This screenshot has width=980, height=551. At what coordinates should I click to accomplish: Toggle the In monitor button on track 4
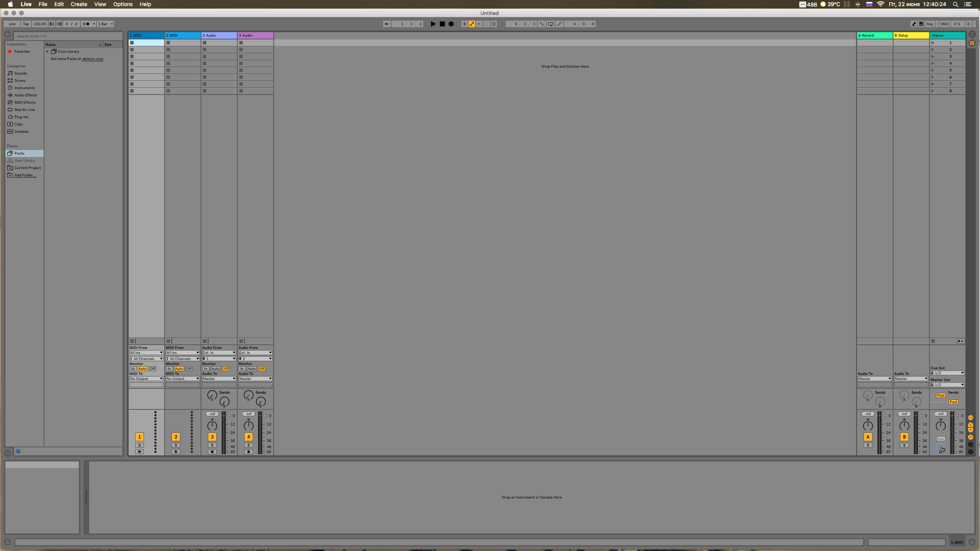coord(242,368)
